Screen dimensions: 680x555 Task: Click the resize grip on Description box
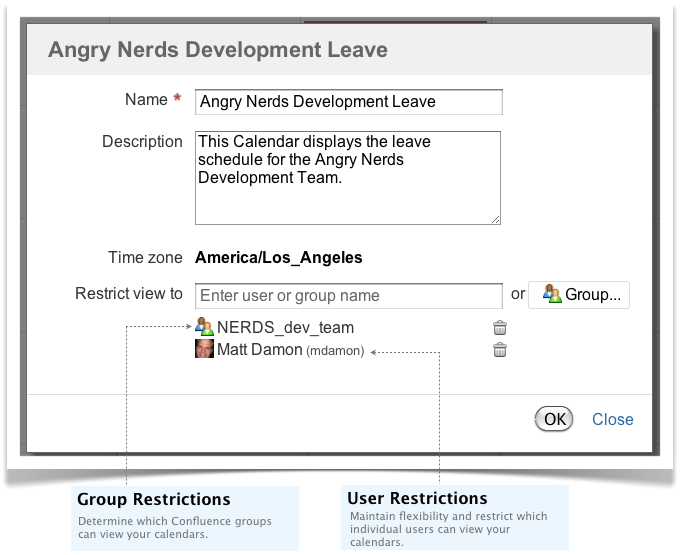pos(496,220)
